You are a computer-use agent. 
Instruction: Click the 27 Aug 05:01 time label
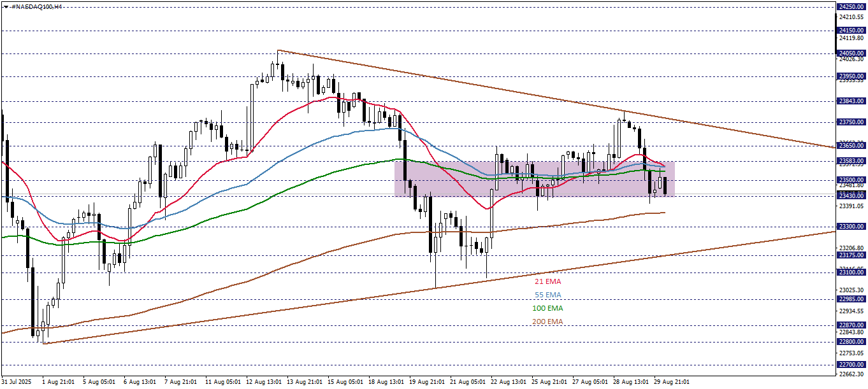click(x=590, y=382)
